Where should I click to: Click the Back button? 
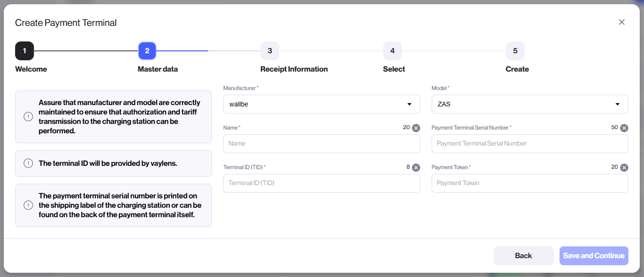pyautogui.click(x=523, y=255)
